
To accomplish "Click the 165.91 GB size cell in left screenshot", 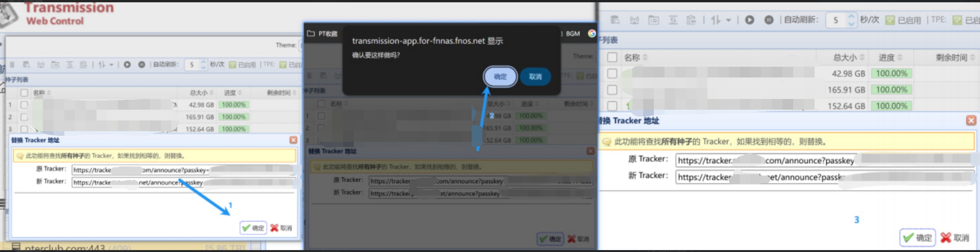I will click(199, 117).
